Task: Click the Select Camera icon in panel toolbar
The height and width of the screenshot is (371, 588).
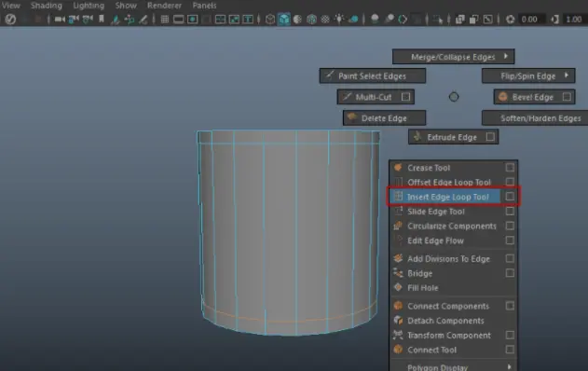Action: (x=60, y=20)
